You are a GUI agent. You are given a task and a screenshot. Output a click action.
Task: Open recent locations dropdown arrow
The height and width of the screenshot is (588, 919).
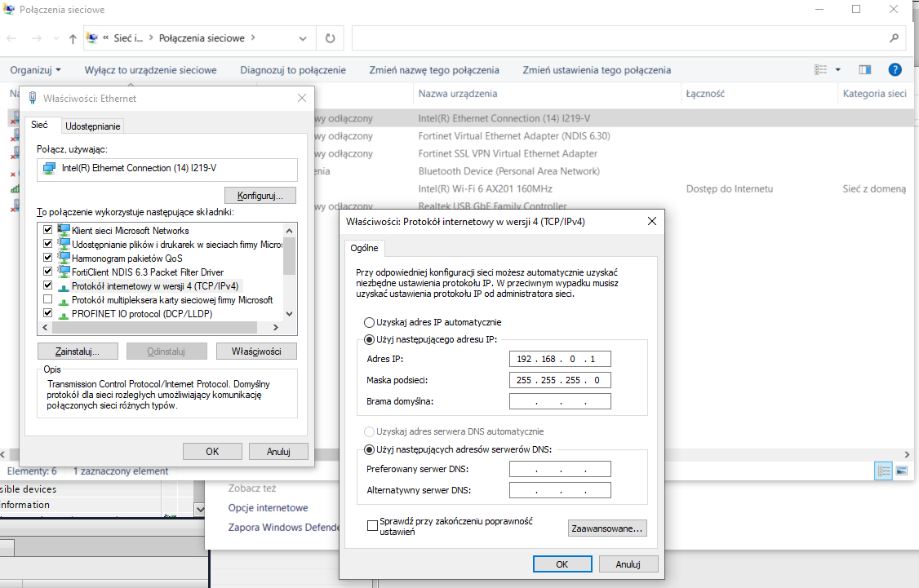tap(55, 38)
